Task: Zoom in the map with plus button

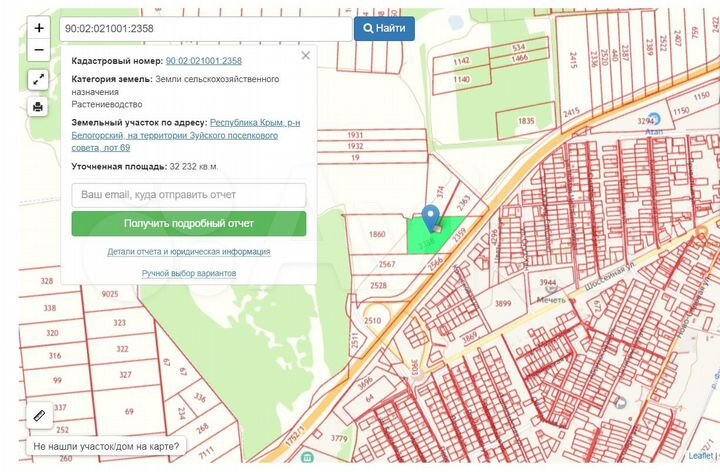Action: 39,28
